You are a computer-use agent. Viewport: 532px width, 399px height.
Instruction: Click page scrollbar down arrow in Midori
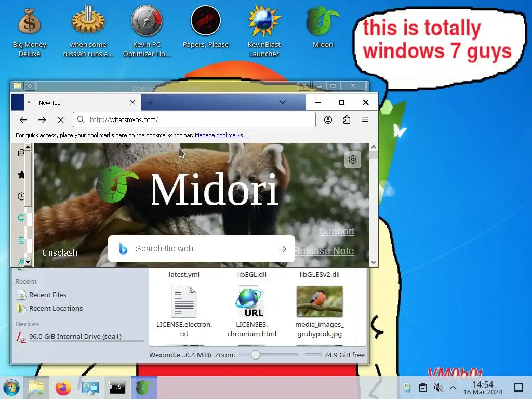tap(374, 262)
